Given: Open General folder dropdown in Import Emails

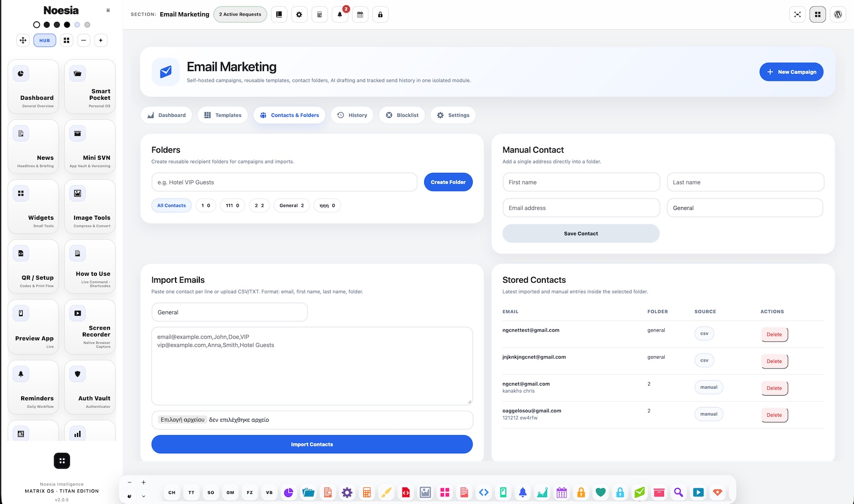Looking at the screenshot, I should pyautogui.click(x=230, y=312).
